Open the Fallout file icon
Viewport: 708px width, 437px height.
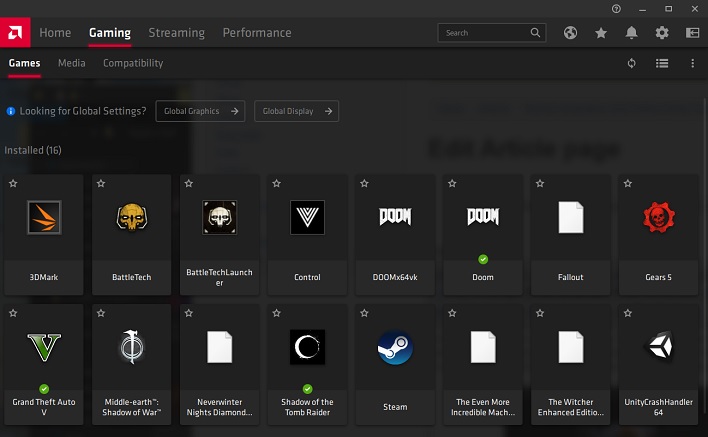pyautogui.click(x=571, y=217)
